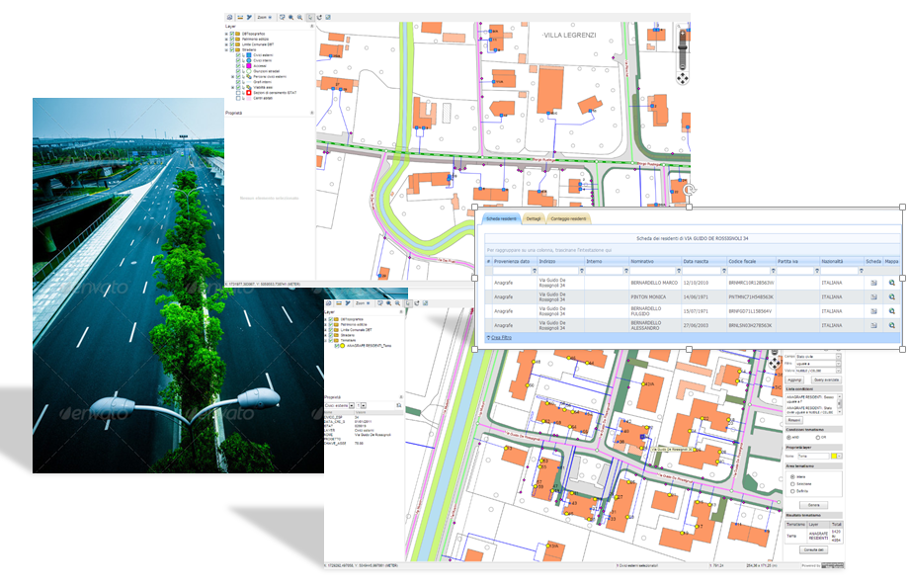Collapse the Stradario group in upper Layer tree
This screenshot has height=588, width=910.
pyautogui.click(x=226, y=50)
